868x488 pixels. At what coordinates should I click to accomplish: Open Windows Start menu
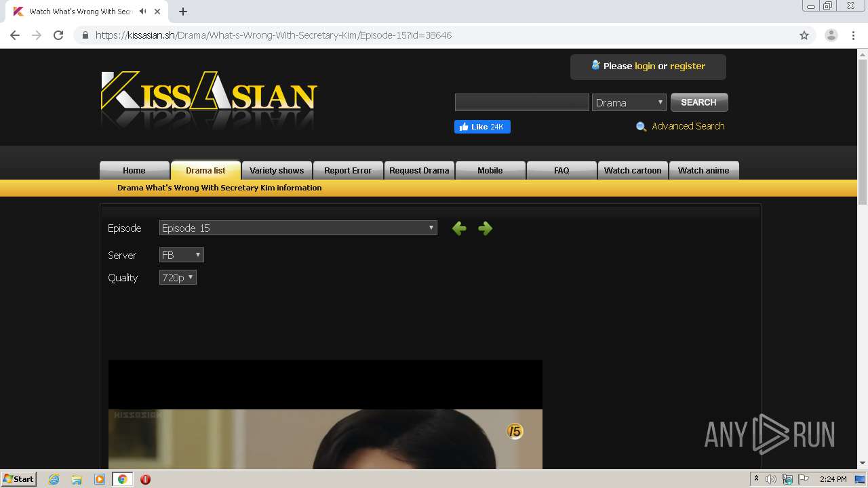coord(19,479)
